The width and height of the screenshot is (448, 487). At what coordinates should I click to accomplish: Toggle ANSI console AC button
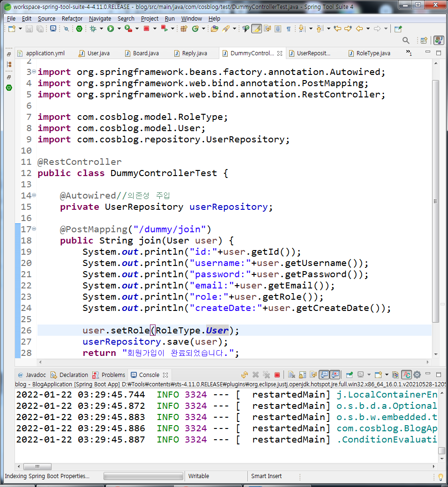coord(406,375)
